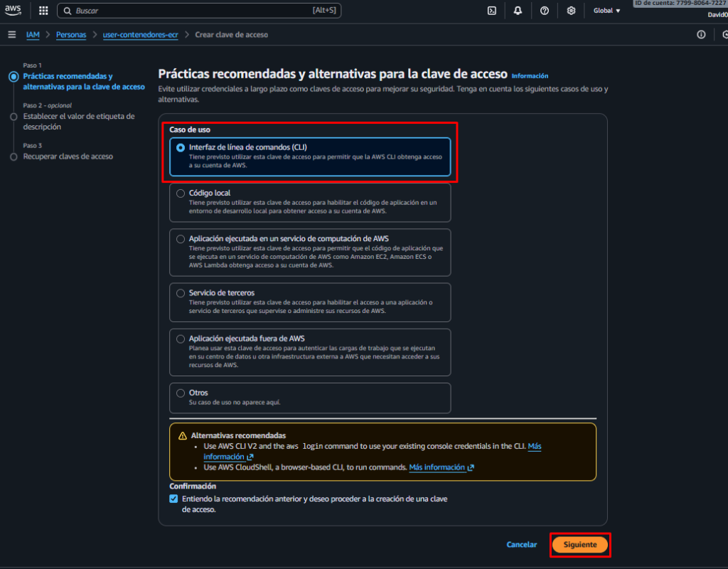Open the help question mark icon
This screenshot has height=569, width=728.
[x=545, y=11]
